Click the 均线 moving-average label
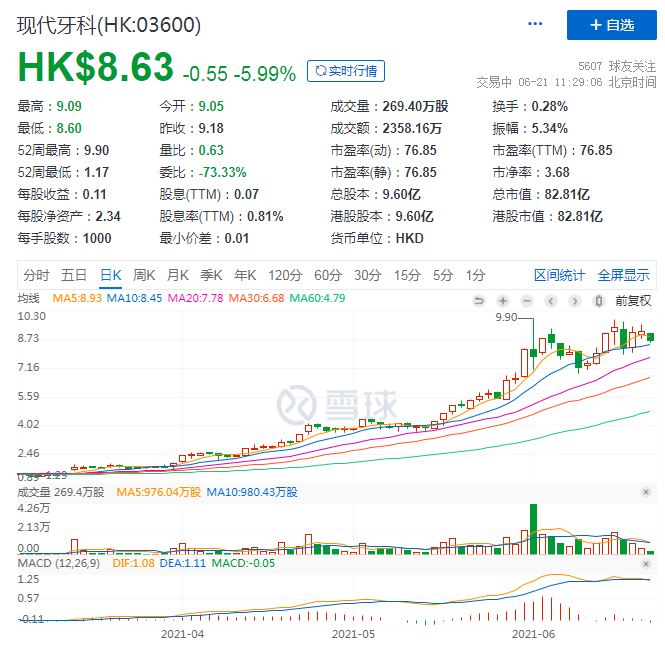This screenshot has height=652, width=665. point(28,298)
